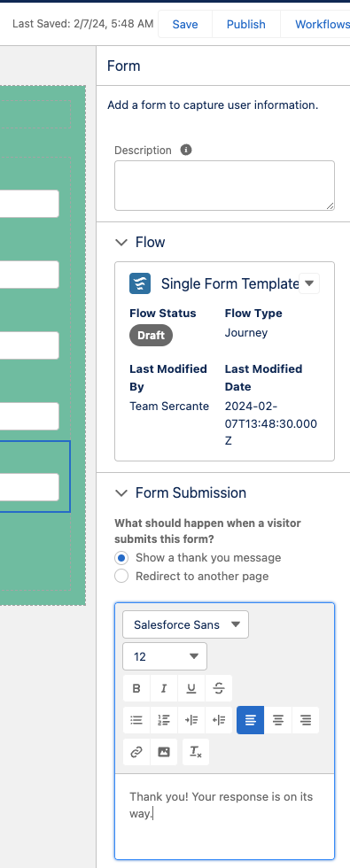Screen dimensions: 350x868
Task: Save the form changes
Action: (185, 25)
